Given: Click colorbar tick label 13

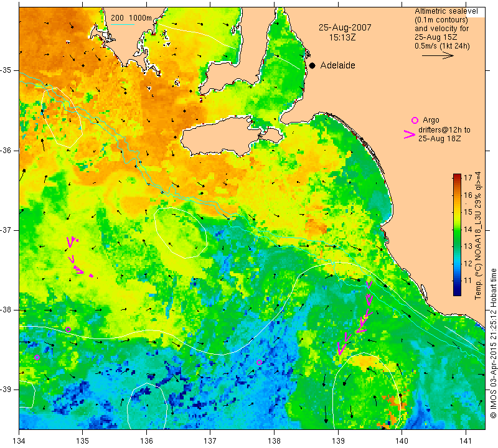Looking at the screenshot, I should click(x=468, y=246).
